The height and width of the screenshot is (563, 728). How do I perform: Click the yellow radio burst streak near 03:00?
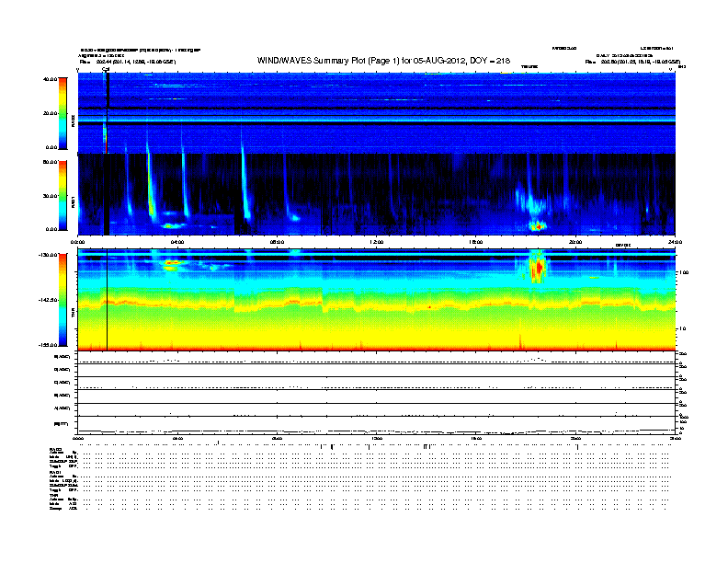pos(151,186)
